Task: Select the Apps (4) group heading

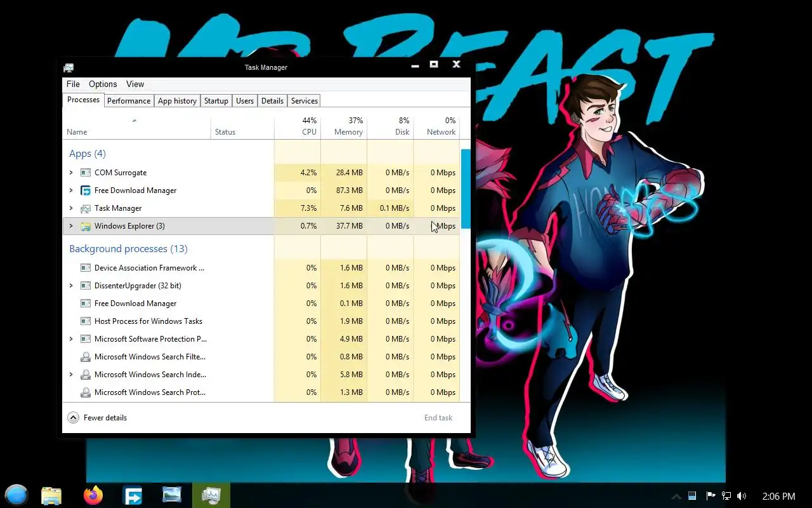Action: (x=88, y=154)
